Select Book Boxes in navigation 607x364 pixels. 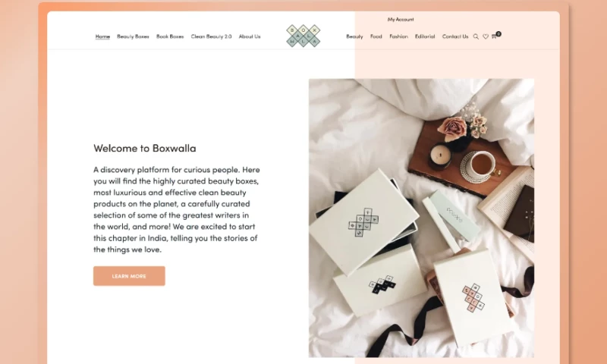(x=170, y=36)
